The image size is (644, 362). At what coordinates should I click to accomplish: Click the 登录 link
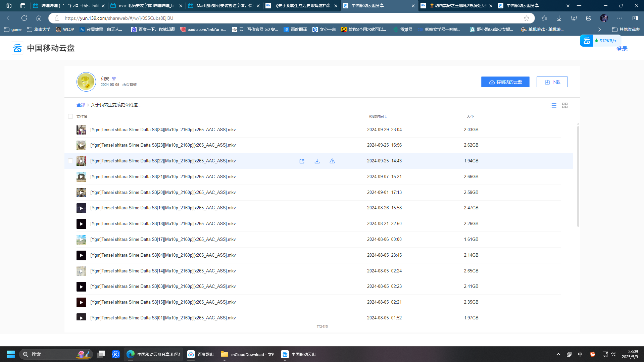(622, 49)
